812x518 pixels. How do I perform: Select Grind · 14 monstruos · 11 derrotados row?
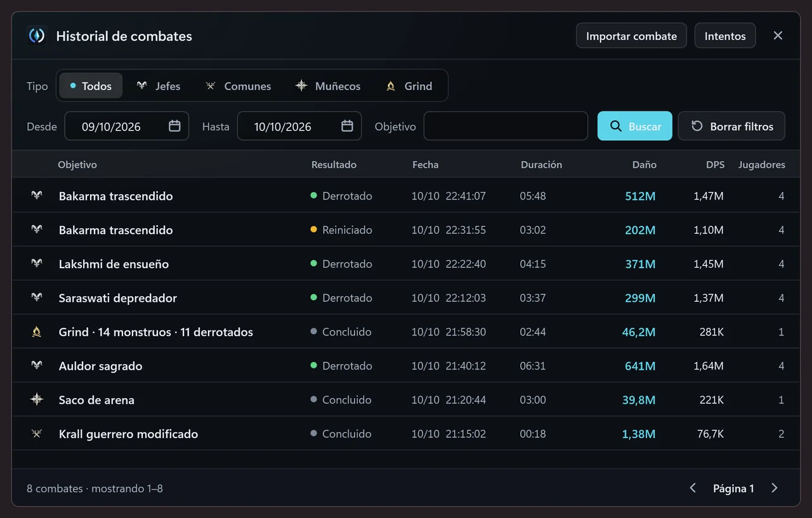point(406,332)
